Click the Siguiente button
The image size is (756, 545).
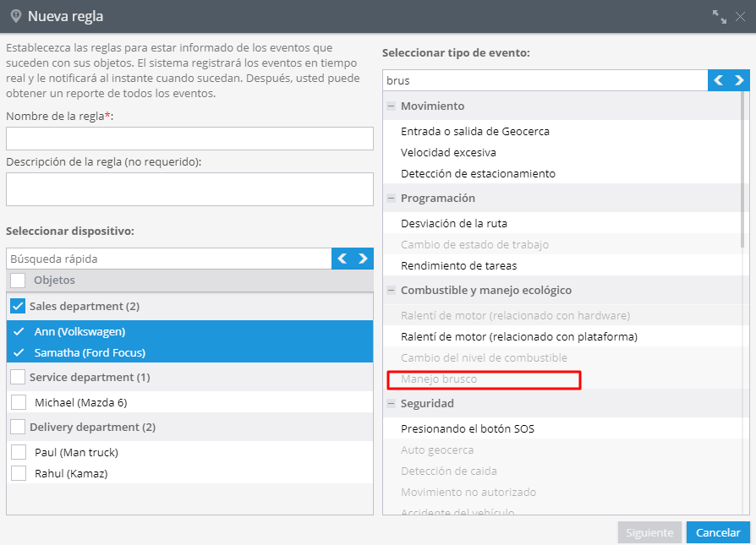tap(649, 532)
